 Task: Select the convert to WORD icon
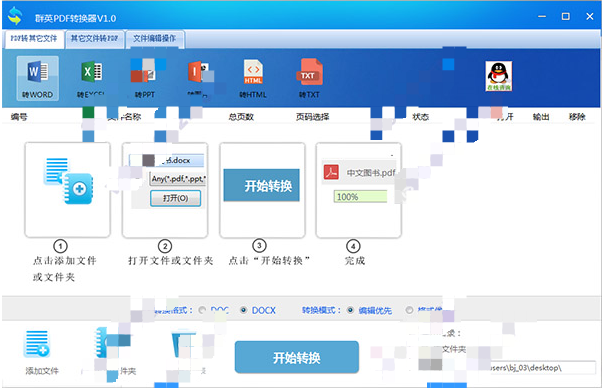(38, 78)
